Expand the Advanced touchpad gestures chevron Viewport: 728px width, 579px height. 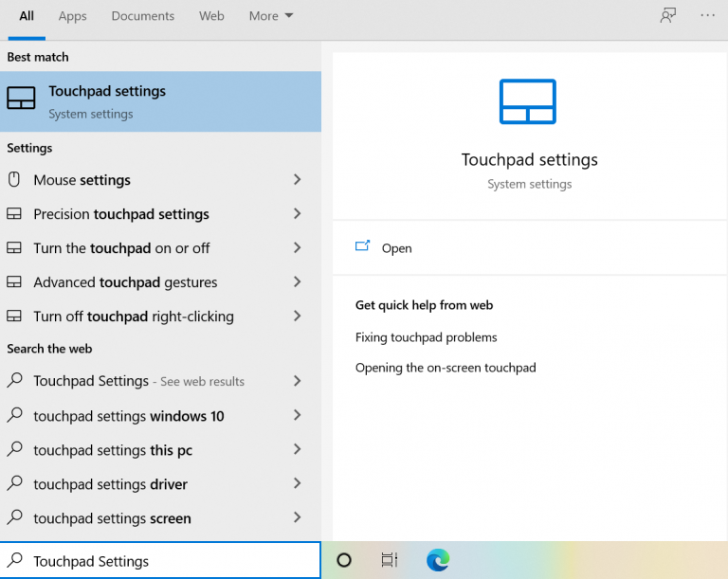point(297,281)
